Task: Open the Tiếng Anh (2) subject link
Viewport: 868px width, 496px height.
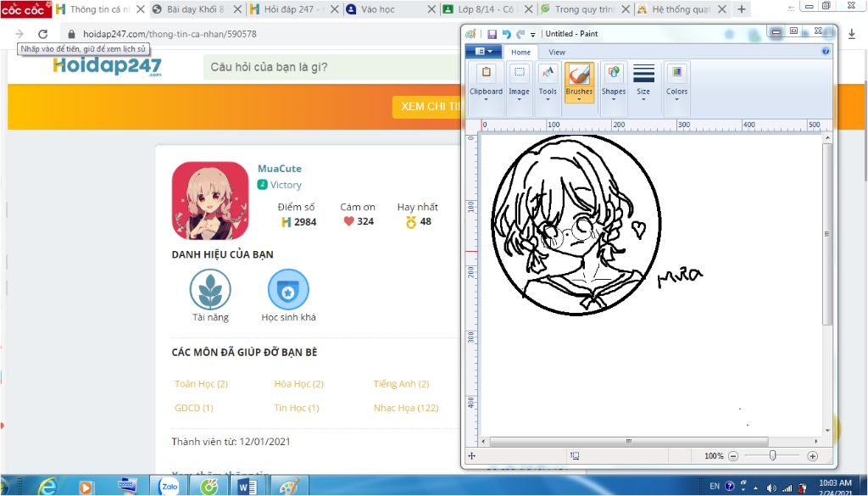Action: [x=401, y=383]
